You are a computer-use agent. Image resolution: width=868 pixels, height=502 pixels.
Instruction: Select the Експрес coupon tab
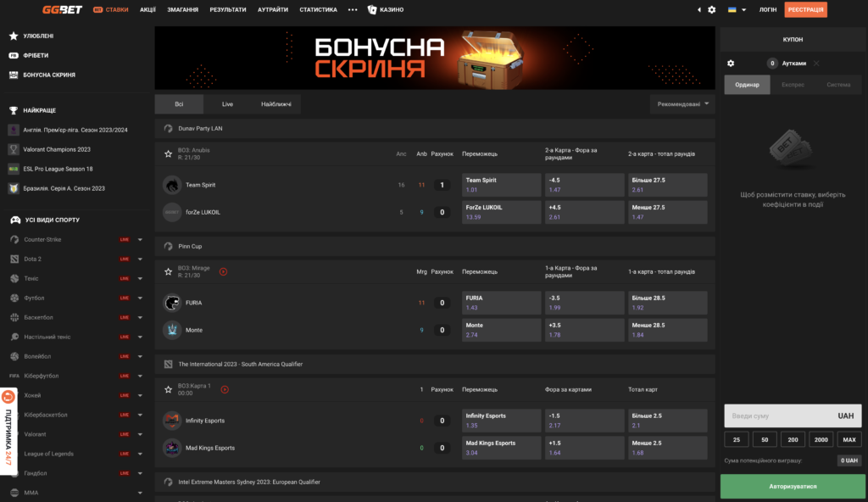(x=793, y=85)
